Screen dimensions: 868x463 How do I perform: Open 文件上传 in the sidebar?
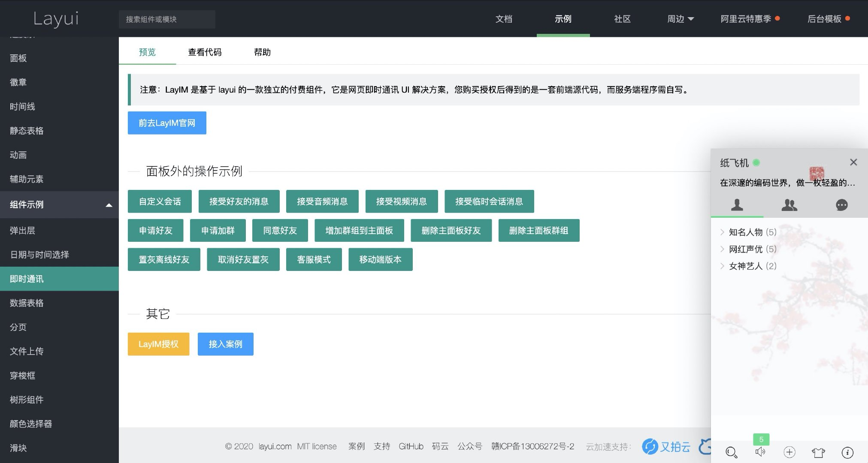click(x=59, y=352)
